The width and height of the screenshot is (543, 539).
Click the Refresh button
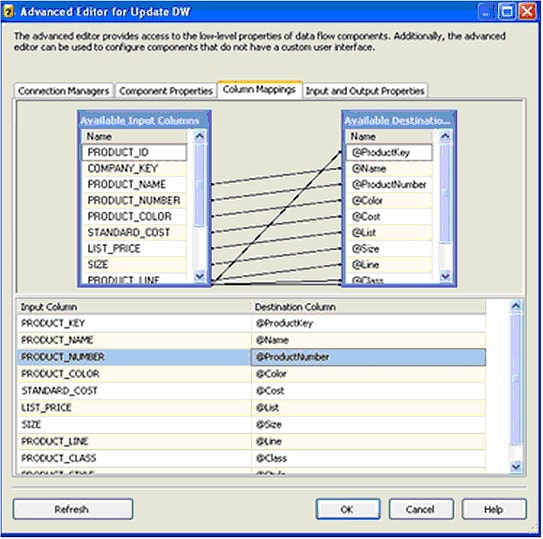tap(73, 509)
